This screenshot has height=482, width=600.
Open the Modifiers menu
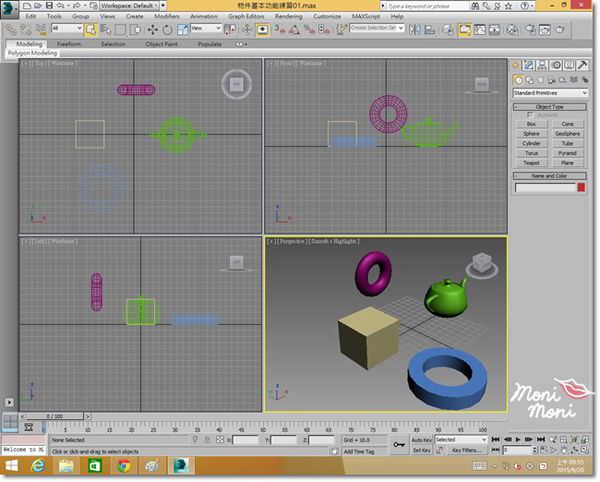167,16
